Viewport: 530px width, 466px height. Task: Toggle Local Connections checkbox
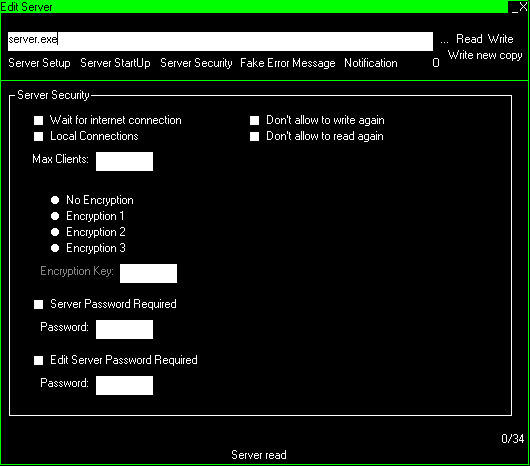click(39, 136)
